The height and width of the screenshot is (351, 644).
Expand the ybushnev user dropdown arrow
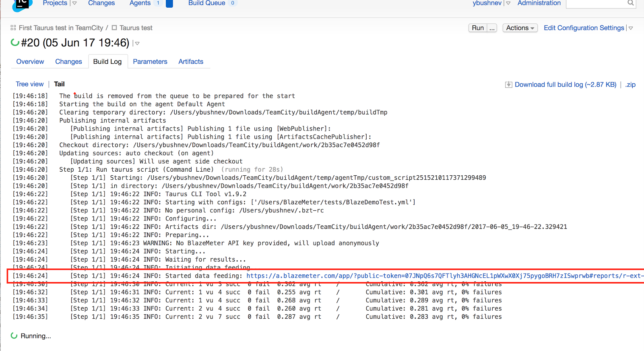click(508, 3)
